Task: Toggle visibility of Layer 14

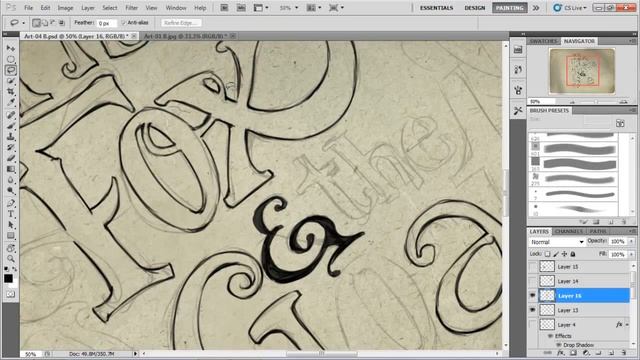Action: 533,281
